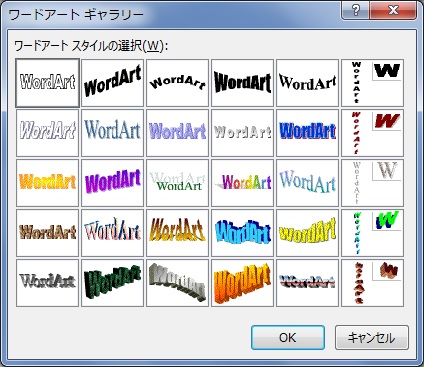Select the outlined plain WordArt style
Viewport: 424px width, 367px height.
[47, 83]
